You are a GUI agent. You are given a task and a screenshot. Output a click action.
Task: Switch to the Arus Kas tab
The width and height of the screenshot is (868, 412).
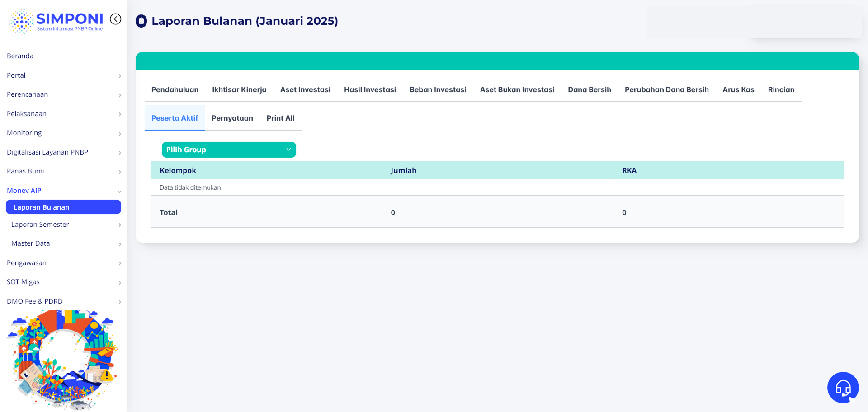click(x=738, y=89)
